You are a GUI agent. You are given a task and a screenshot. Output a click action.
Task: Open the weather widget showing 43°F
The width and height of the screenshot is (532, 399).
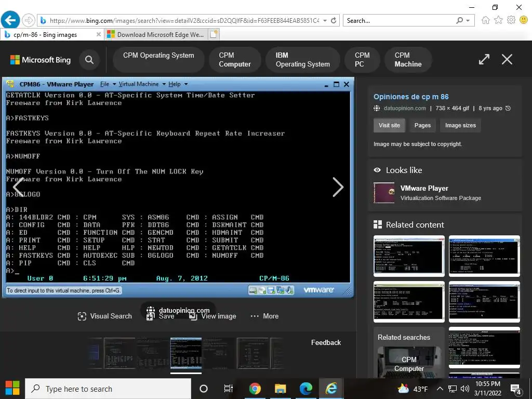click(412, 389)
